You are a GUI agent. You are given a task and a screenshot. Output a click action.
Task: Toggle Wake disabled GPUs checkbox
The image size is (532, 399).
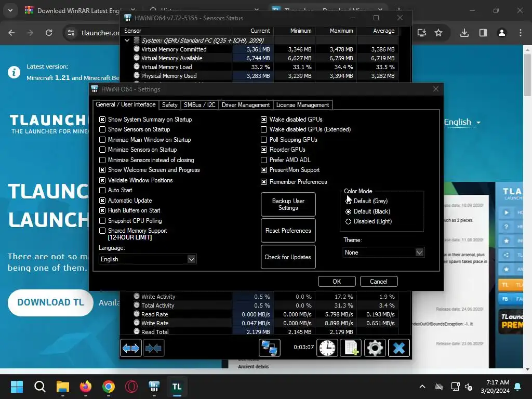(263, 119)
